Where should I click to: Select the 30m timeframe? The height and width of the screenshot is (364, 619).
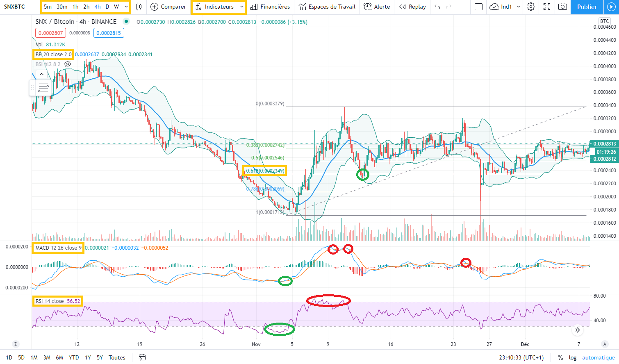[62, 7]
